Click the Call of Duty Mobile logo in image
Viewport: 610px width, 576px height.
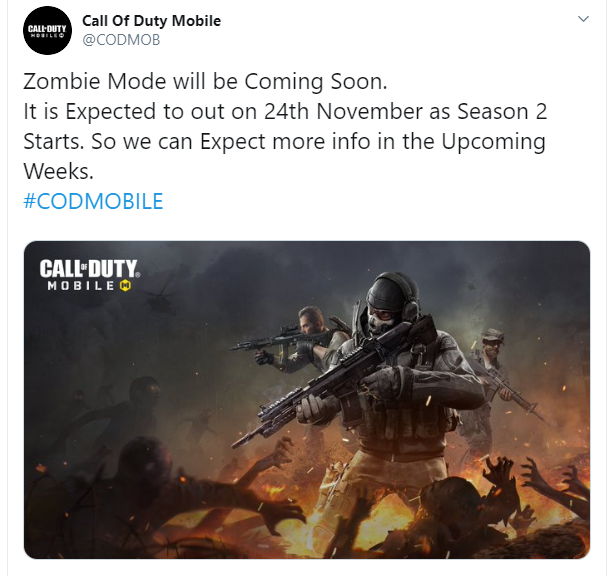pyautogui.click(x=89, y=275)
